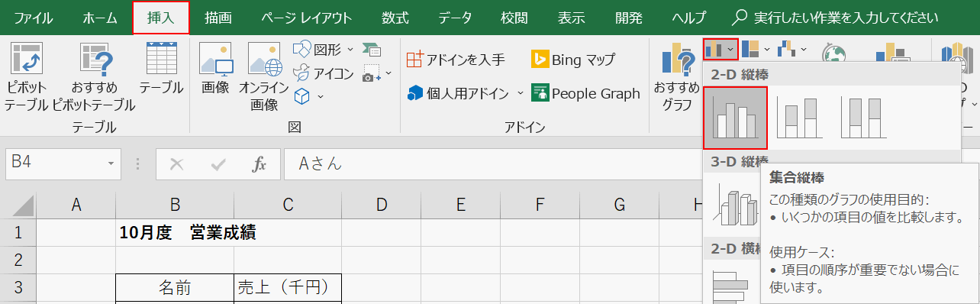Image resolution: width=980 pixels, height=304 pixels.
Task: Click the 3D model cube icon
Action: pyautogui.click(x=302, y=96)
